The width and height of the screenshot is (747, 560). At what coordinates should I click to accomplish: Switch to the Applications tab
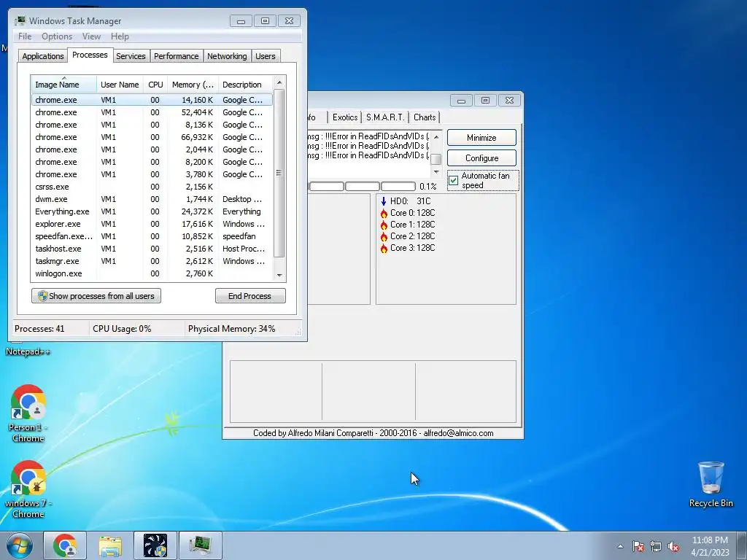point(43,56)
